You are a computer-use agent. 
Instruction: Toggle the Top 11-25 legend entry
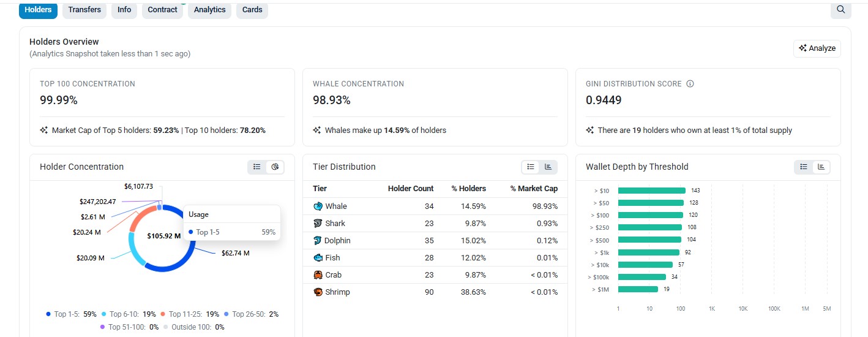(190, 314)
